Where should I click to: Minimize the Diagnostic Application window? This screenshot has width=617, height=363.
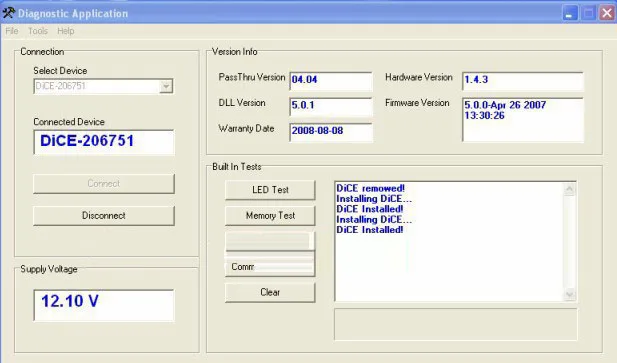point(569,14)
